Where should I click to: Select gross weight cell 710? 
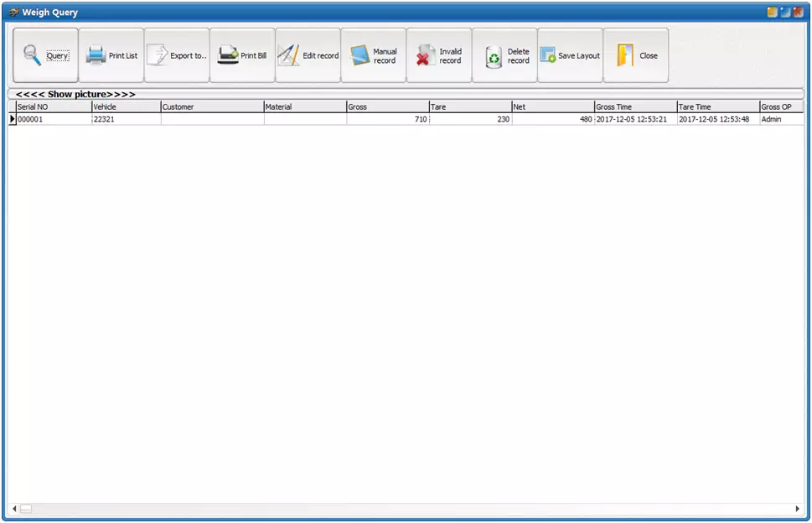388,119
